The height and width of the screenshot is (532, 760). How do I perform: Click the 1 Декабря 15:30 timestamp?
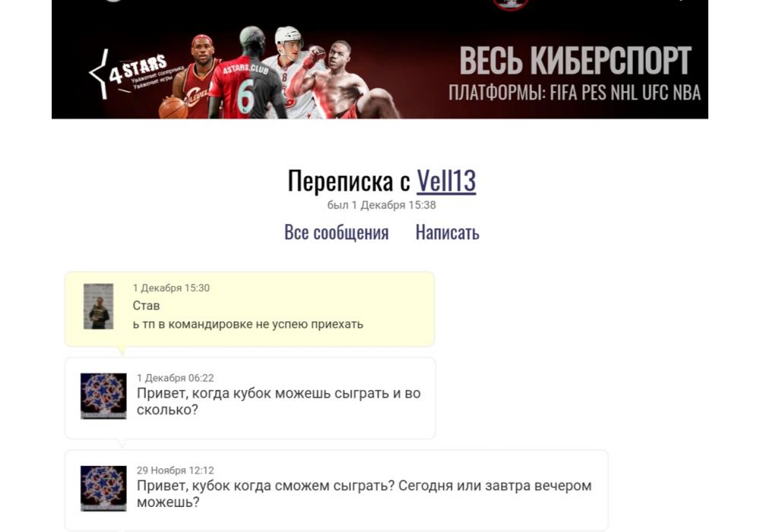[171, 288]
